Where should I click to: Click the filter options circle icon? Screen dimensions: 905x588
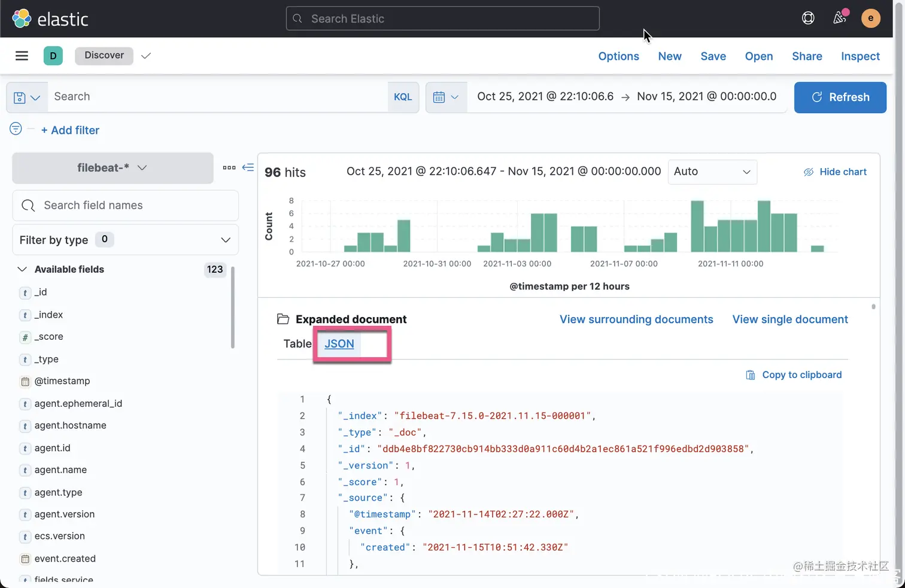click(x=16, y=129)
